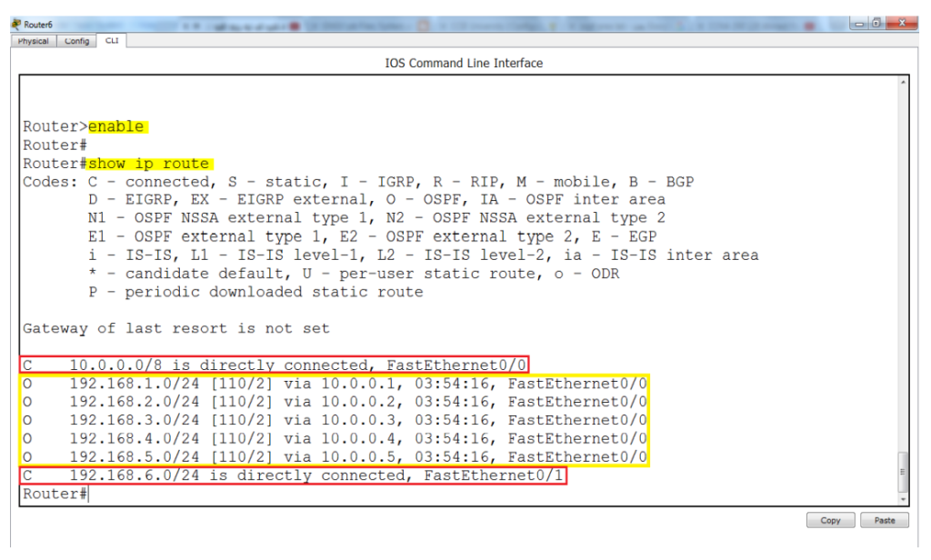Click the Router6 title bar text

38,25
